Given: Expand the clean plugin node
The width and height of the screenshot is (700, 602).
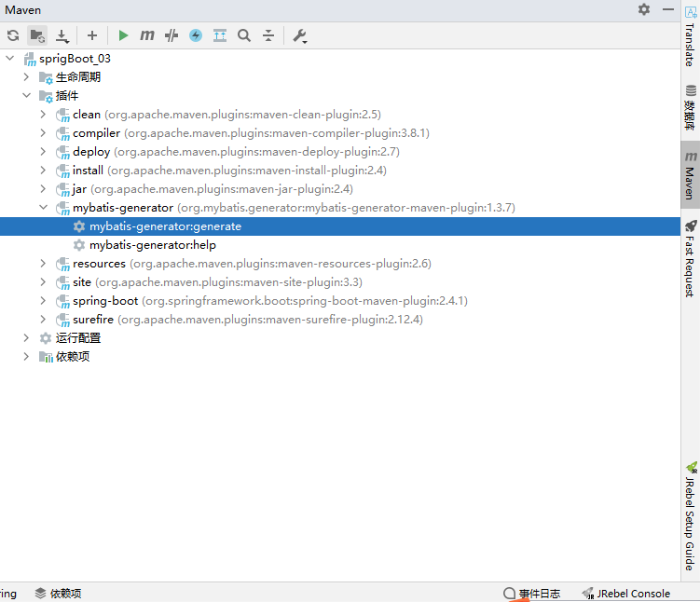Looking at the screenshot, I should (43, 115).
